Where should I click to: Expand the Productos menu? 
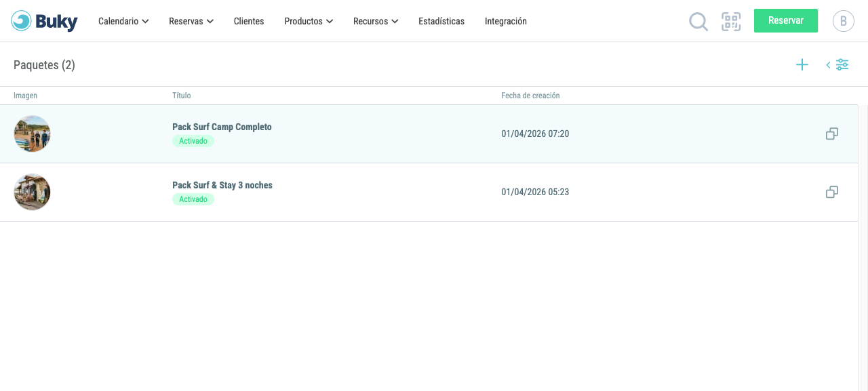pyautogui.click(x=309, y=21)
